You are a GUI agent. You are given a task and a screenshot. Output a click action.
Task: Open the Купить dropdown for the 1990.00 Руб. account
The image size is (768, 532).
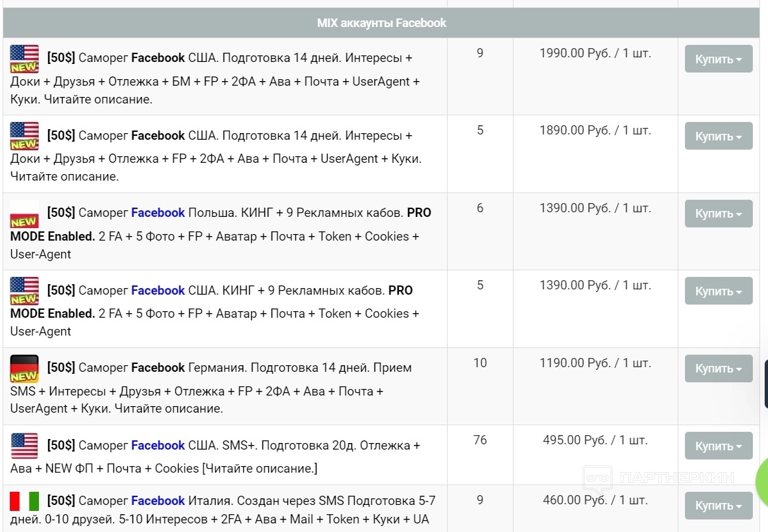718,59
